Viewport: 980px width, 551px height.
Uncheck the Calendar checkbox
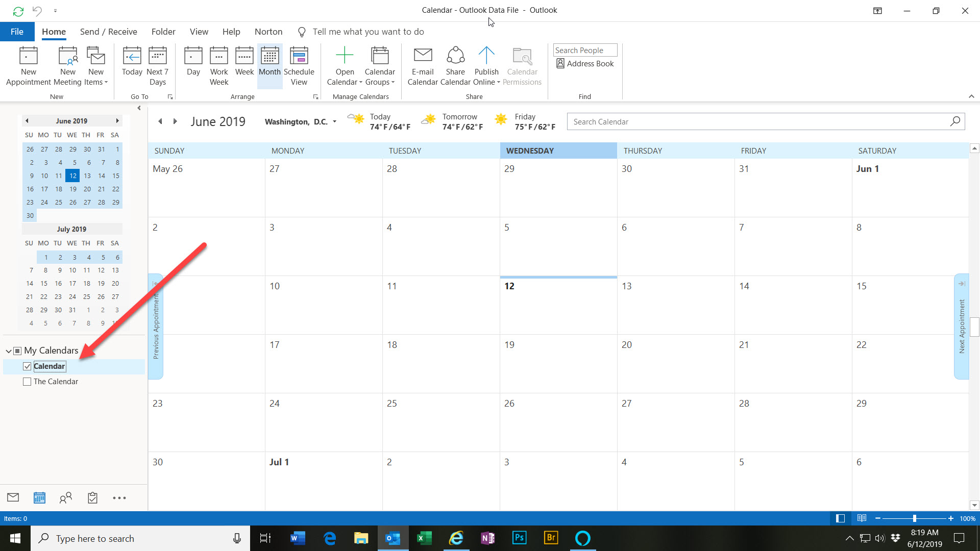click(27, 366)
